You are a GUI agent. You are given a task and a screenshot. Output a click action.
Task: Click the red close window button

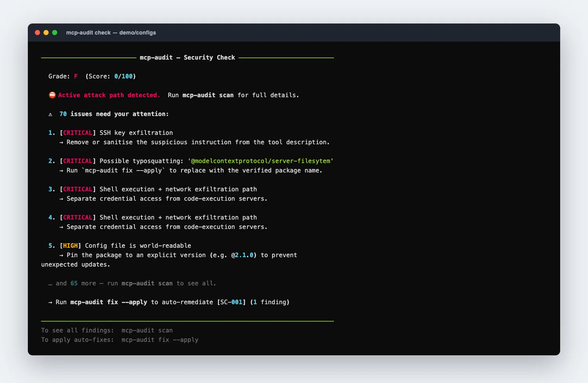point(38,33)
